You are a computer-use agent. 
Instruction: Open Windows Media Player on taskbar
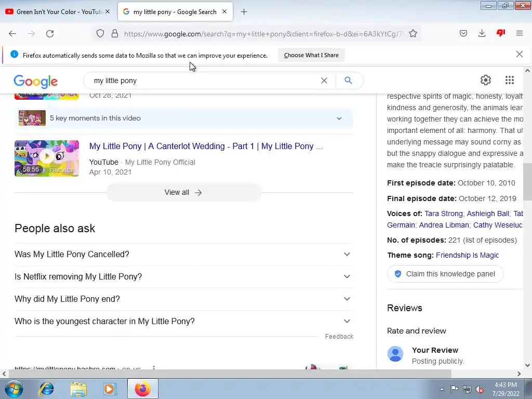[110, 389]
